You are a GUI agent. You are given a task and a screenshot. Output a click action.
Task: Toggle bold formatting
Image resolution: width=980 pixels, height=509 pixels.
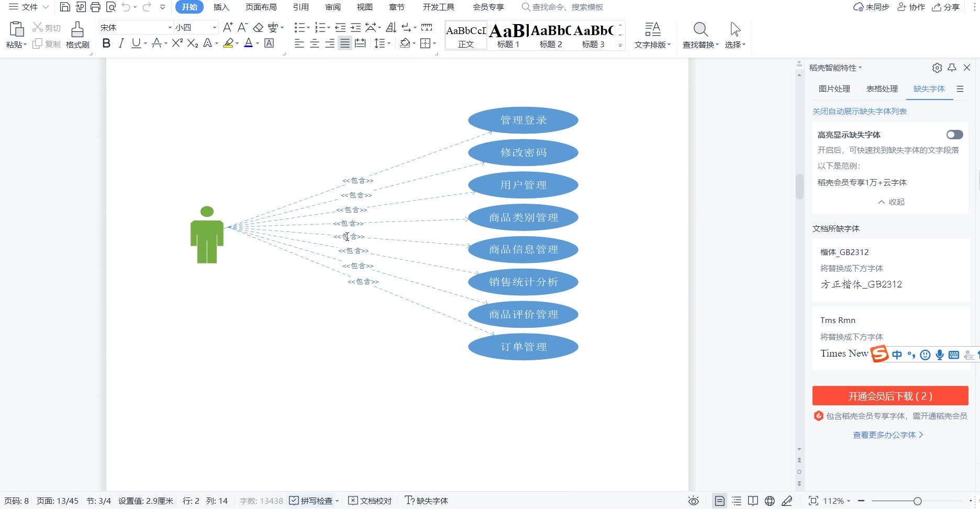point(106,43)
